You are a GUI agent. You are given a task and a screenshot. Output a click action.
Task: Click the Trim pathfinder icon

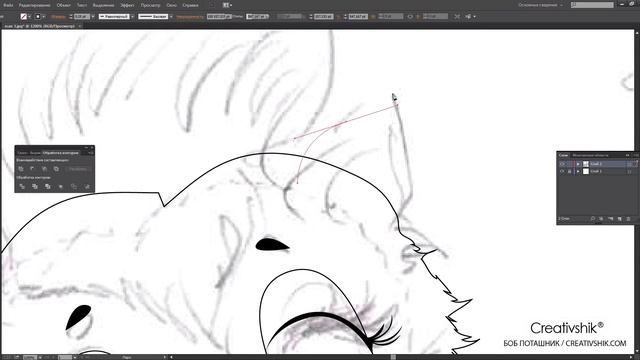[35, 186]
